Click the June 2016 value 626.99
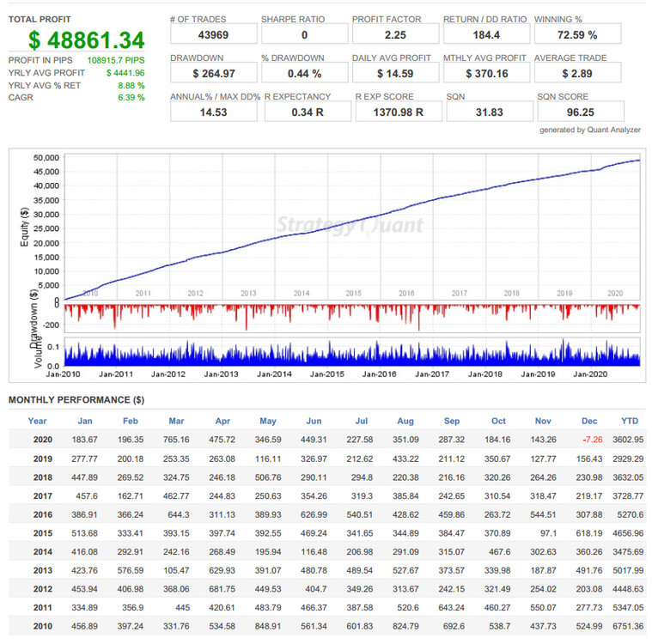Viewport: 652px width, 644px height. coord(314,514)
